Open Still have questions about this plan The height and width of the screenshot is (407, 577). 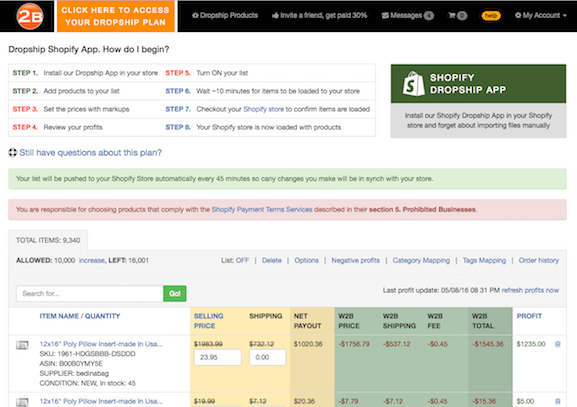point(91,152)
